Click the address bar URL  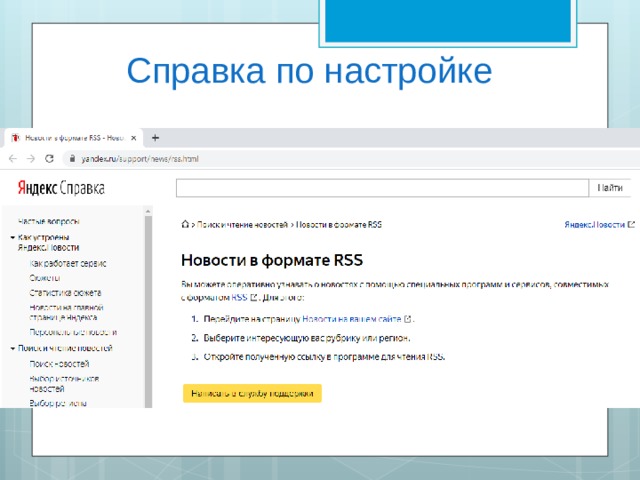pos(140,159)
